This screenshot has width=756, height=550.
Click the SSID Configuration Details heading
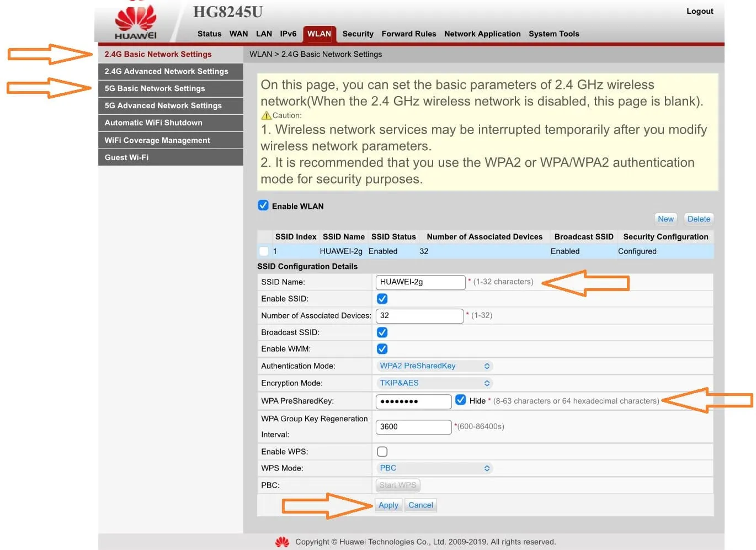point(307,266)
